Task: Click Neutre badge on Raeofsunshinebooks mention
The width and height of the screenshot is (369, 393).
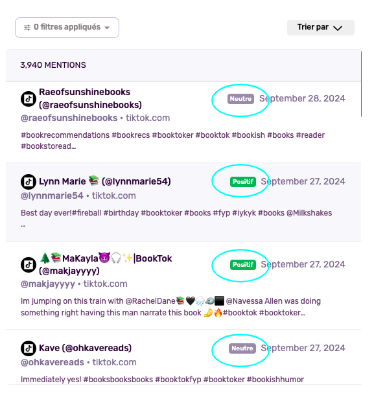Action: pos(241,99)
